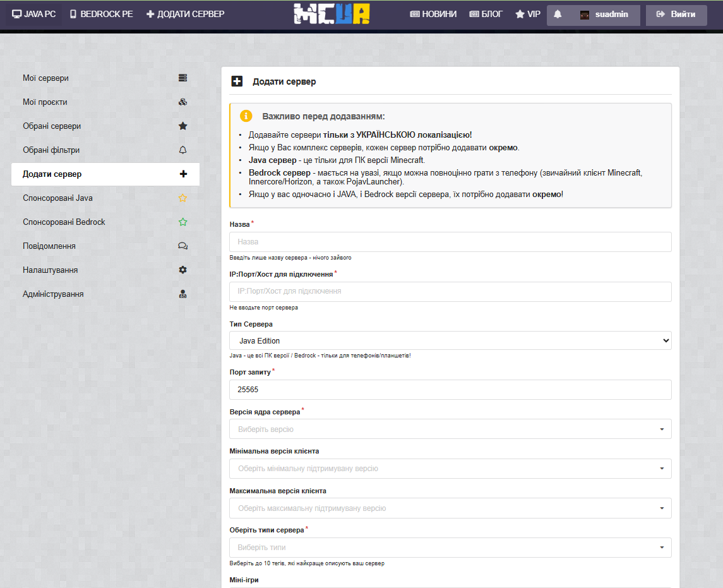
Task: Expand the Версія ядра сервера dropdown
Action: (450, 429)
